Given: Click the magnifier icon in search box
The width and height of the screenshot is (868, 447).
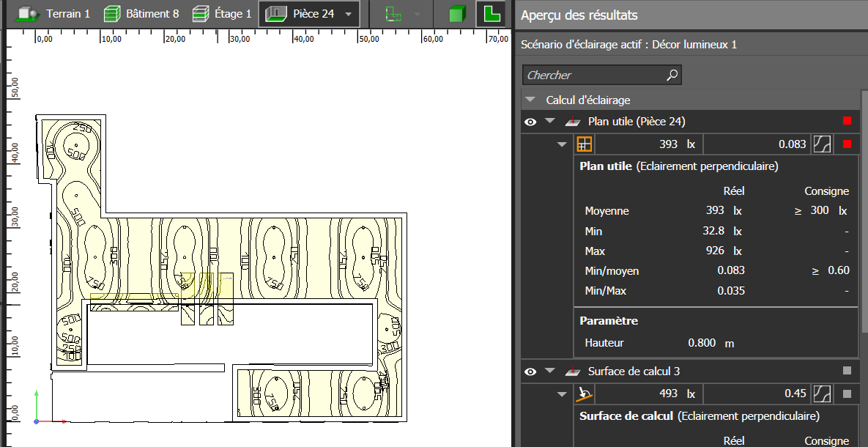Looking at the screenshot, I should (672, 75).
